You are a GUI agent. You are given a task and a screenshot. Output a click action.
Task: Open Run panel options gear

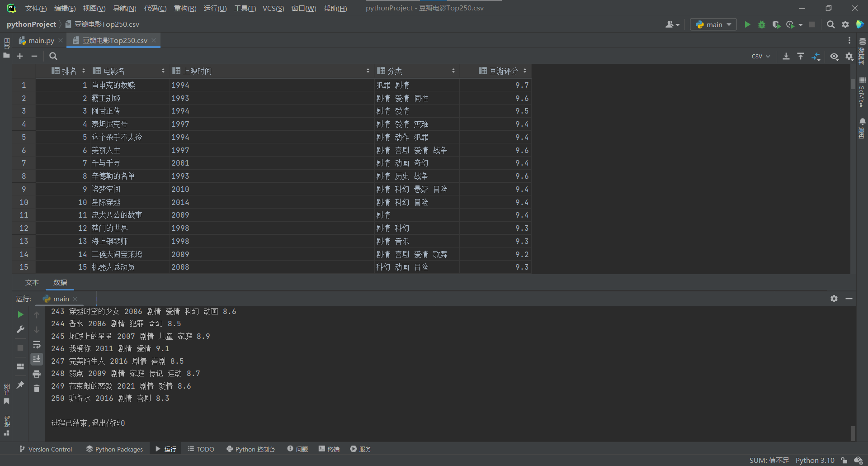(x=834, y=299)
